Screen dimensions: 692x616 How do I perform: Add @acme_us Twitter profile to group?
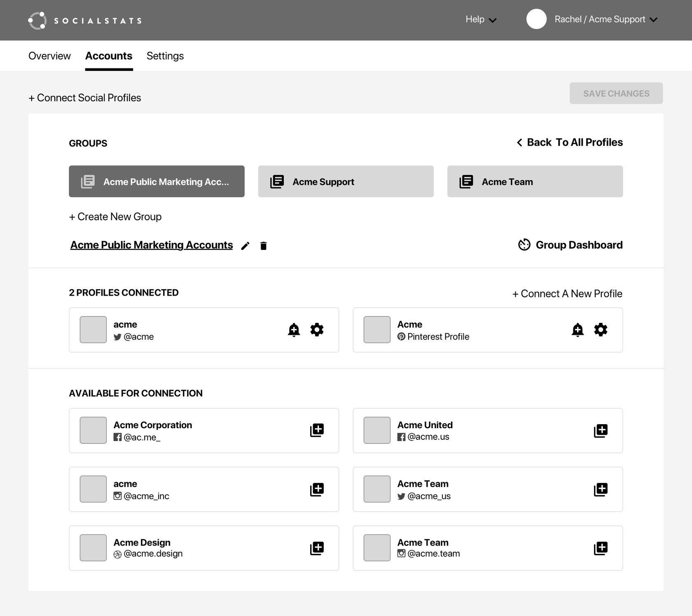coord(601,489)
